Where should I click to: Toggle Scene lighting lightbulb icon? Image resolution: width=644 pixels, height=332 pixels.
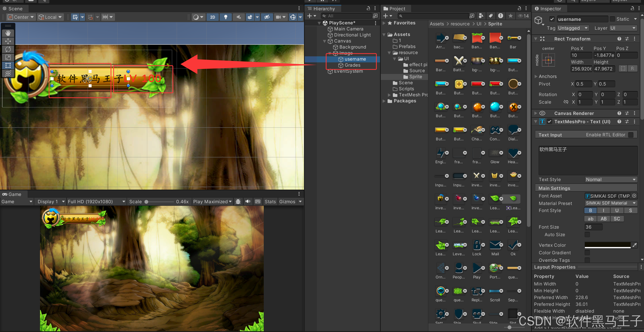226,17
